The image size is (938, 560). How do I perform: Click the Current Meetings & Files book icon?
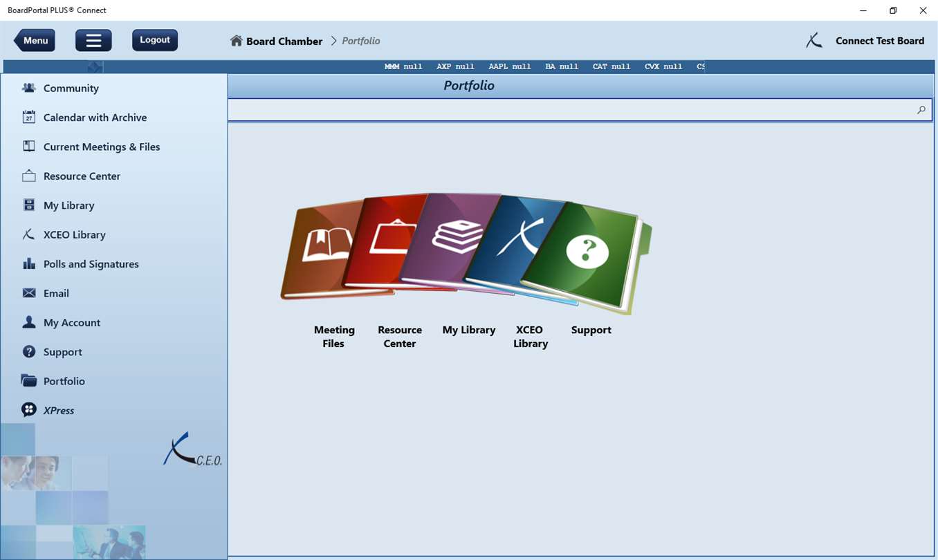pyautogui.click(x=29, y=147)
